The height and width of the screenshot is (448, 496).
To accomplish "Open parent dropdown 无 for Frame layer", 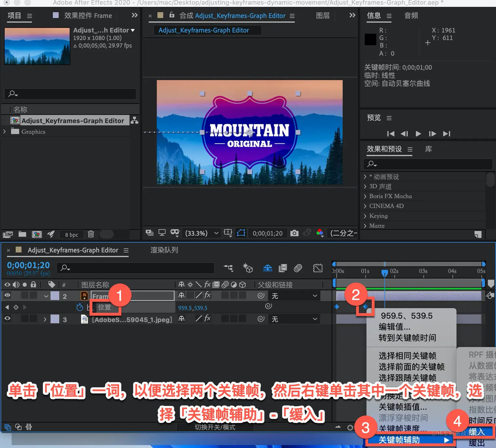I will 294,296.
